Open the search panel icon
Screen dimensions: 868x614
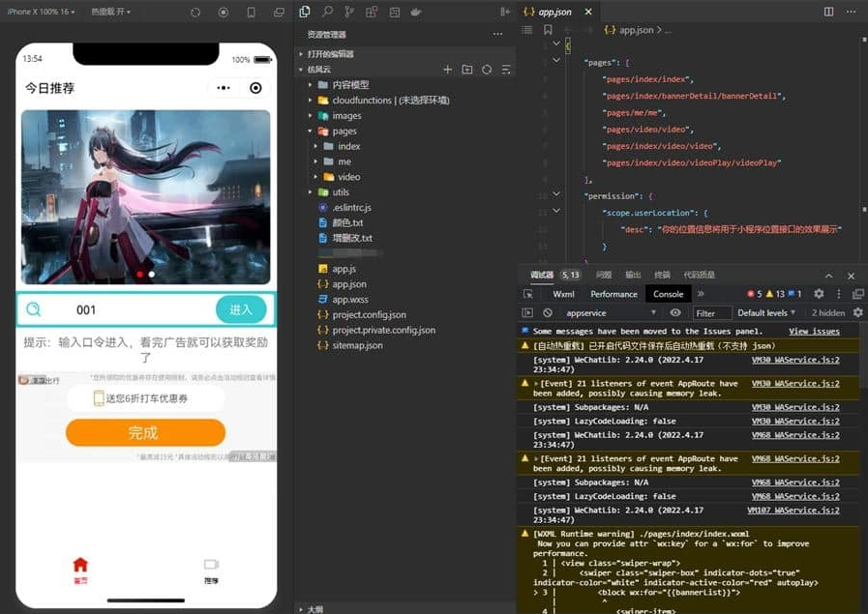[x=327, y=12]
